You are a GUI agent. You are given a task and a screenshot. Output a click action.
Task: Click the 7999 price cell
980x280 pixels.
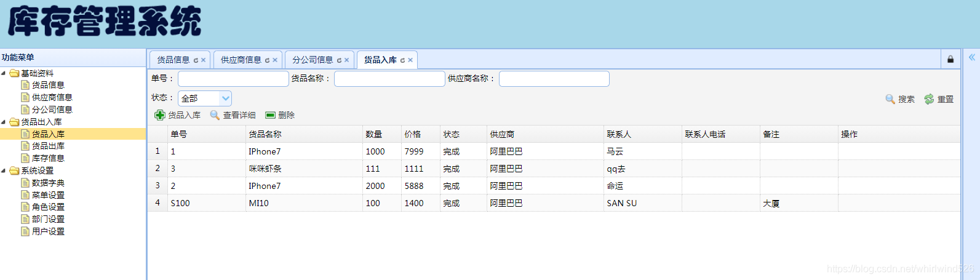(421, 151)
